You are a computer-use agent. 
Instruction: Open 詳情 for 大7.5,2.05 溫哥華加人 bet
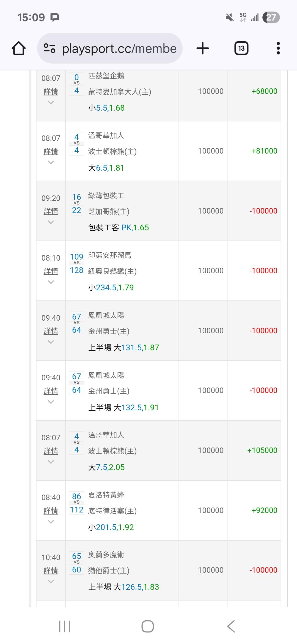tap(51, 451)
